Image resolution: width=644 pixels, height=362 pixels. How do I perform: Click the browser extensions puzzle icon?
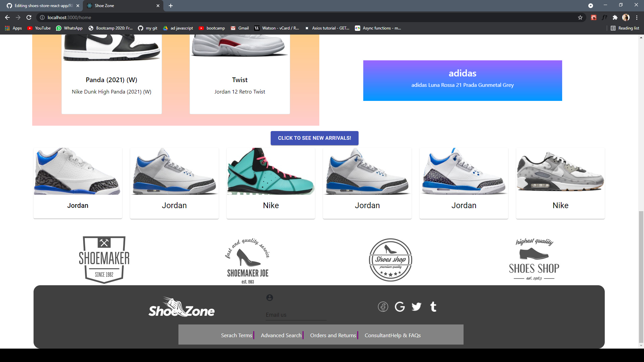point(615,17)
